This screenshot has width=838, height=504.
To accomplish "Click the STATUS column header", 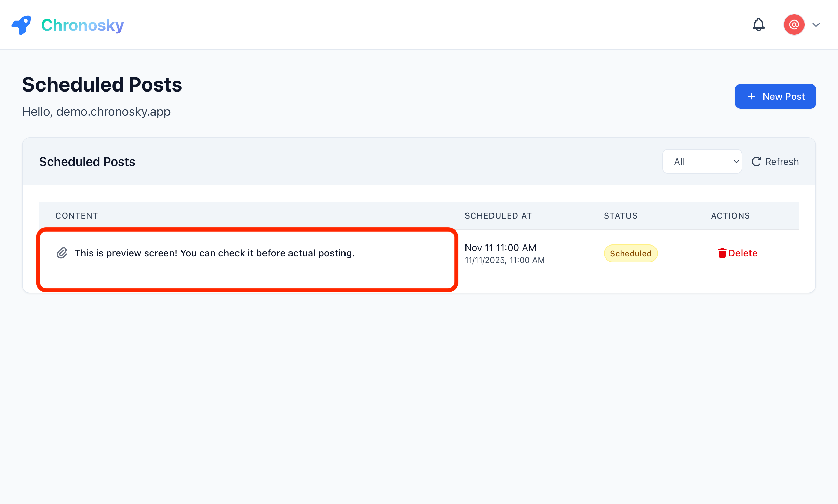I will tap(620, 216).
